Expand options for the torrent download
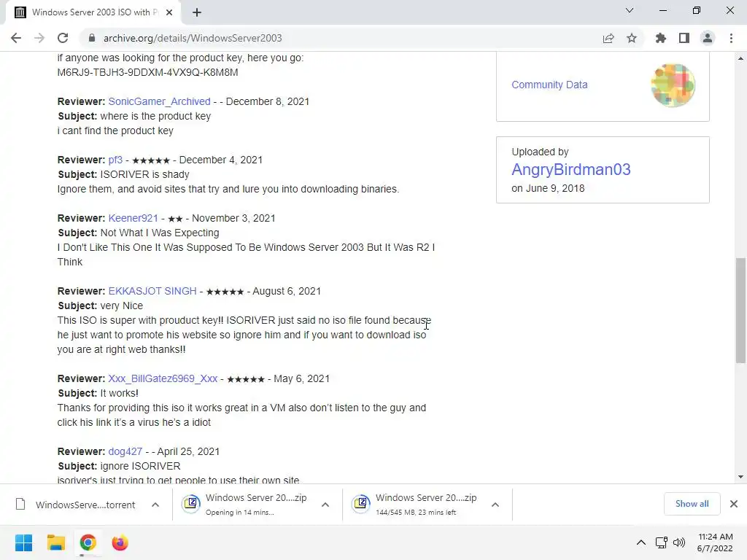This screenshot has height=560, width=747. coord(155,505)
